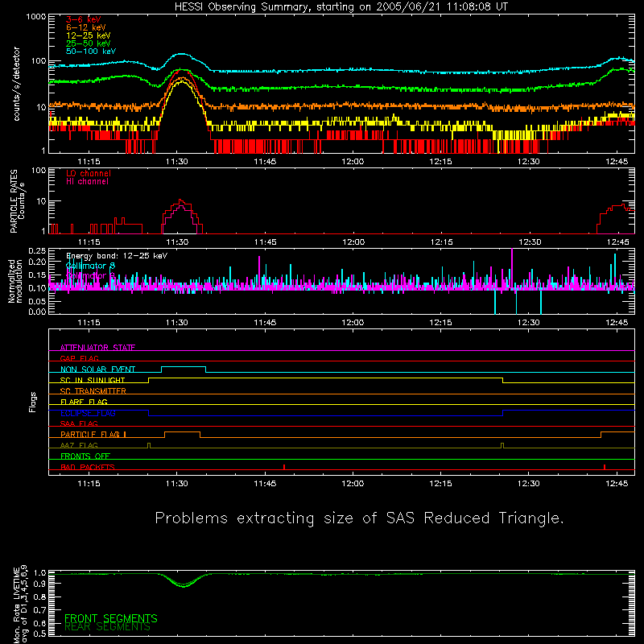Click the cyan 50-100 keV curve peak near 11:30
This screenshot has height=644, width=644.
click(182, 54)
